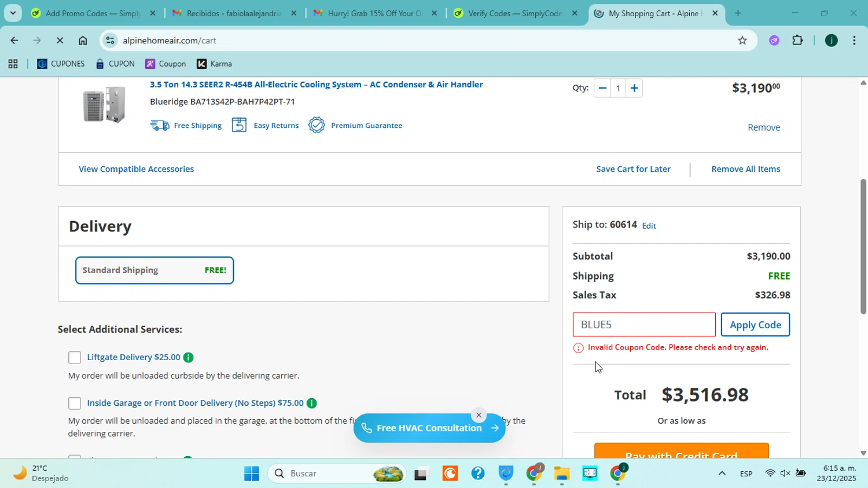Image resolution: width=868 pixels, height=488 pixels.
Task: Close the Free HVAC Consultation popup
Action: pos(479,415)
